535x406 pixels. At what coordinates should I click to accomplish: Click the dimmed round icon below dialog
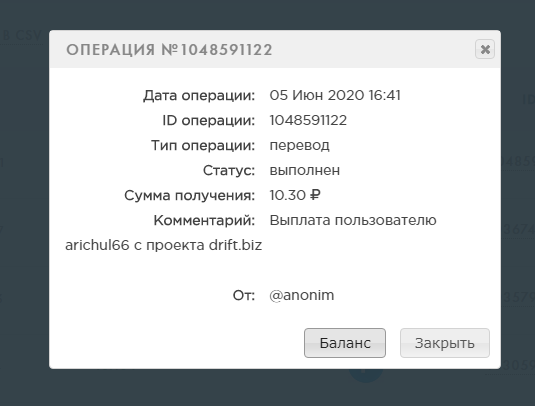(x=365, y=375)
